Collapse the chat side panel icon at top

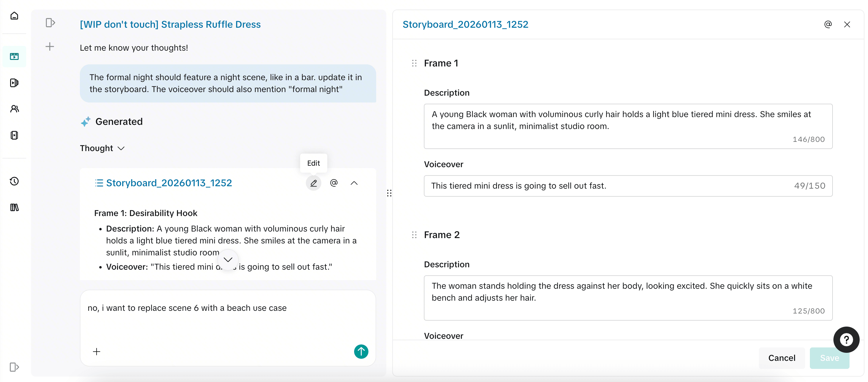[x=50, y=23]
